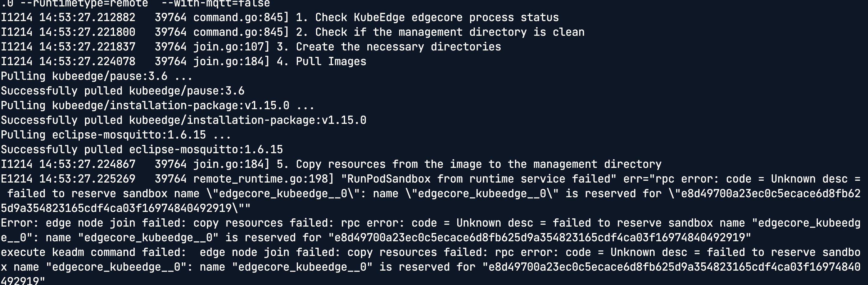The height and width of the screenshot is (285, 868).
Task: Click the "join.go:107]" source reference
Action: pyautogui.click(x=231, y=47)
